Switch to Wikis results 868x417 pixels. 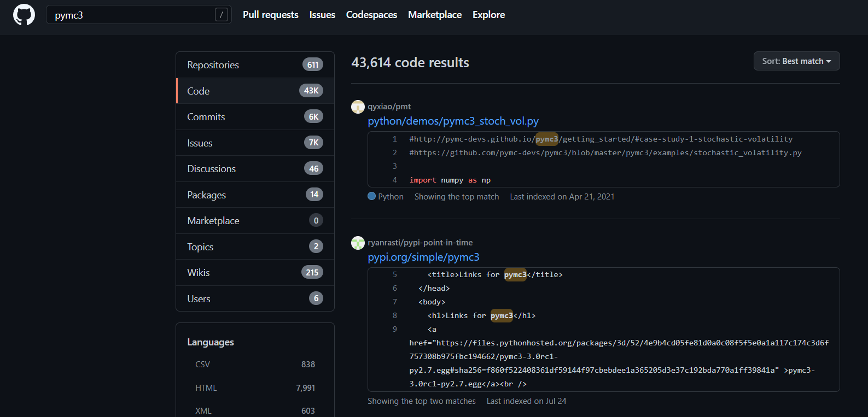pos(255,273)
